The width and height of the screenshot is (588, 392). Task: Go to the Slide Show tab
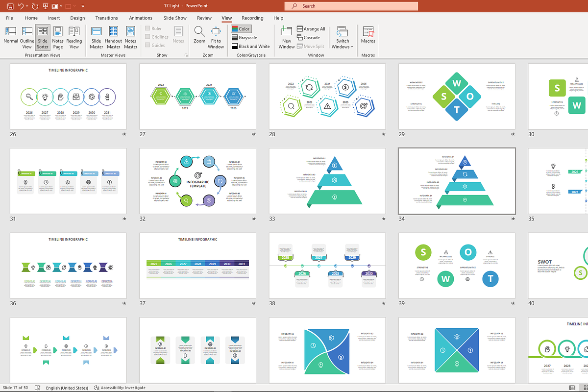pyautogui.click(x=175, y=18)
